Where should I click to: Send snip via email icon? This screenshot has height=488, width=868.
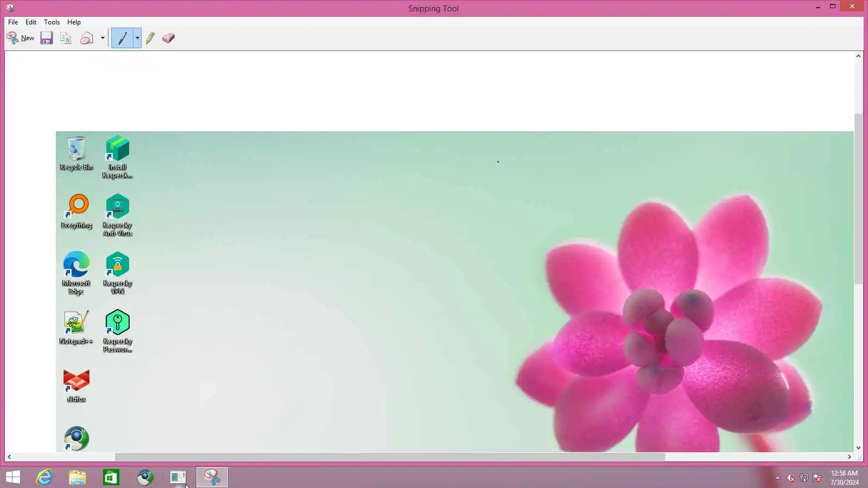87,38
